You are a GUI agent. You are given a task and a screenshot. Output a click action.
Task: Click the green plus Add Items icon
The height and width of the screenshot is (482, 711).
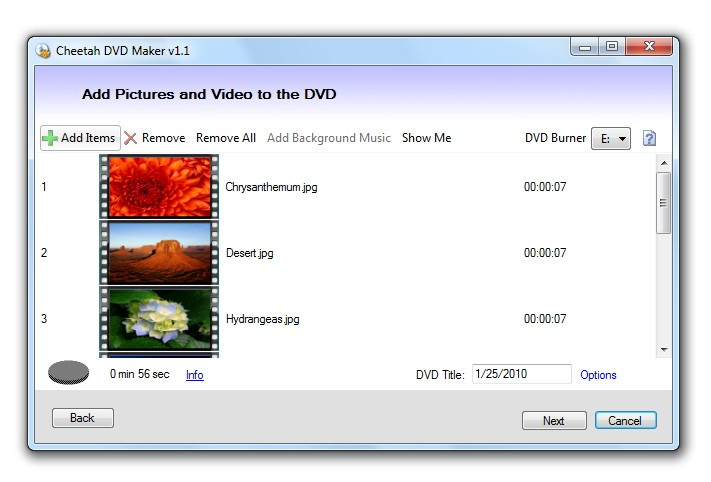click(x=50, y=138)
